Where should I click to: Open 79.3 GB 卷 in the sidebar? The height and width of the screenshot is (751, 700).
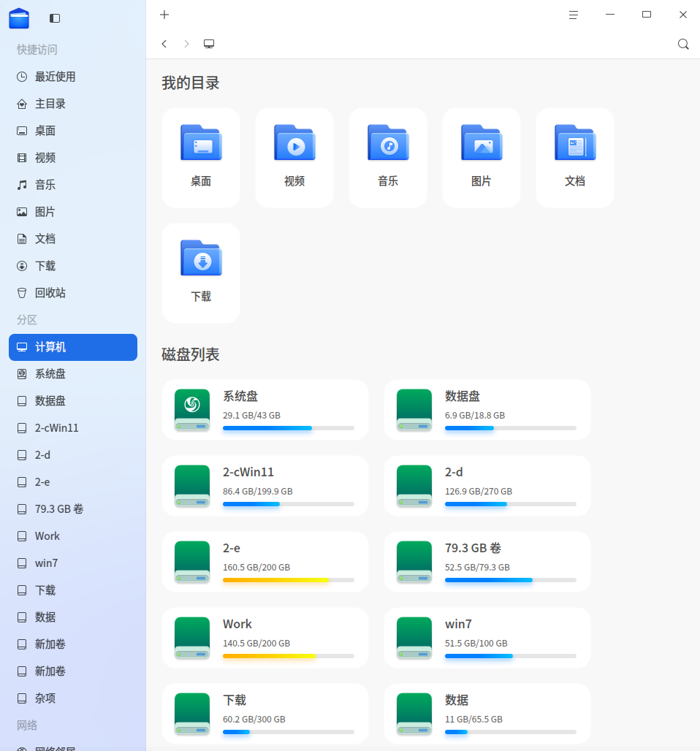(73, 509)
